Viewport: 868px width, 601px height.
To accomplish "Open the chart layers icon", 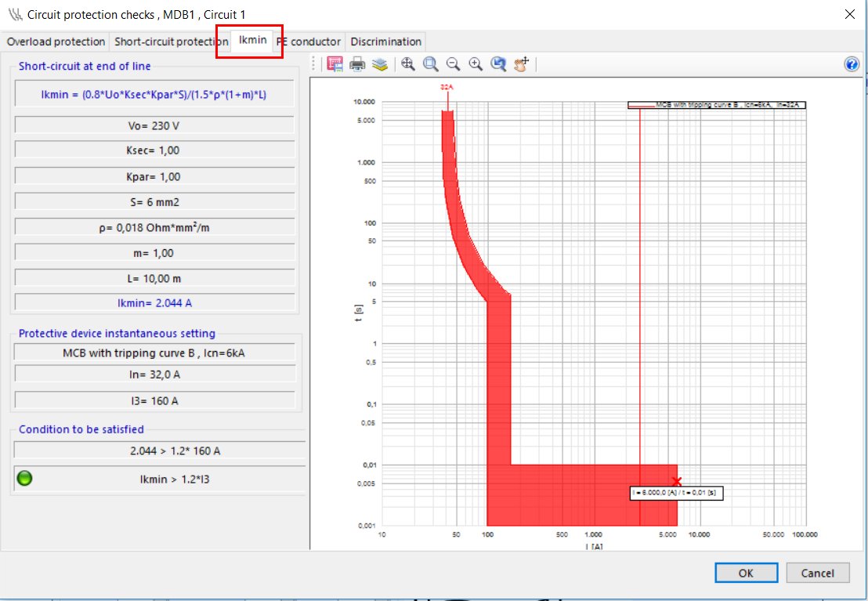I will coord(380,64).
